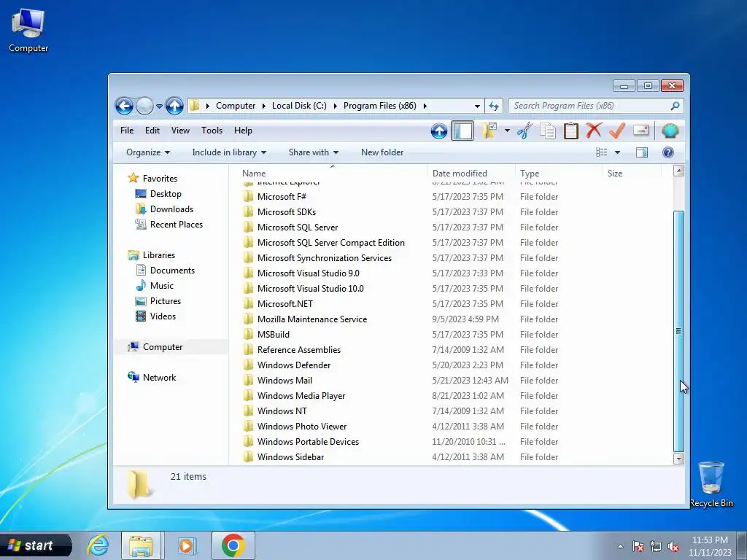
Task: Click the orange checkmark Properties icon
Action: click(x=617, y=131)
